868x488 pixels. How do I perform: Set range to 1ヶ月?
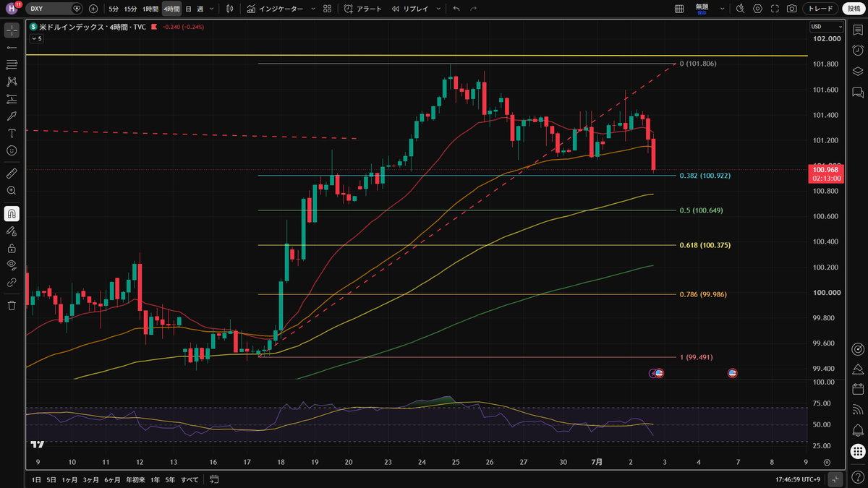tap(70, 479)
